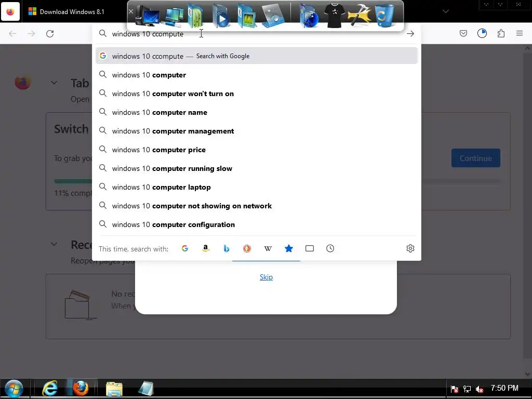Collapse the Recently closed section chevron
Image resolution: width=532 pixels, height=399 pixels.
point(54,244)
